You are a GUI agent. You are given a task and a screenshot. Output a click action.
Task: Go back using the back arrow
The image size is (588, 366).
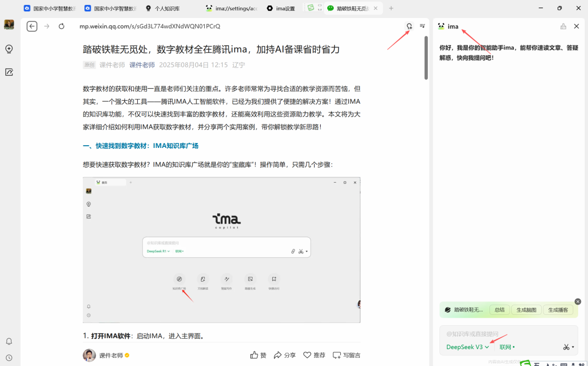click(x=32, y=26)
